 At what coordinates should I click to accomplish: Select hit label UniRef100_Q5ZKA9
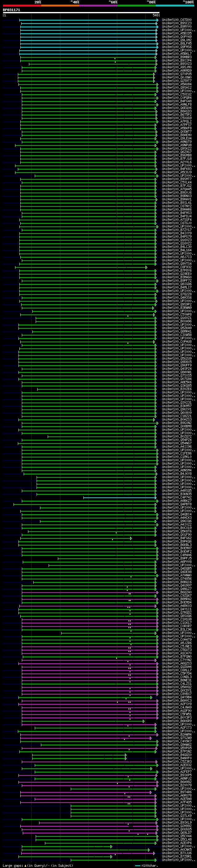pos(177,328)
